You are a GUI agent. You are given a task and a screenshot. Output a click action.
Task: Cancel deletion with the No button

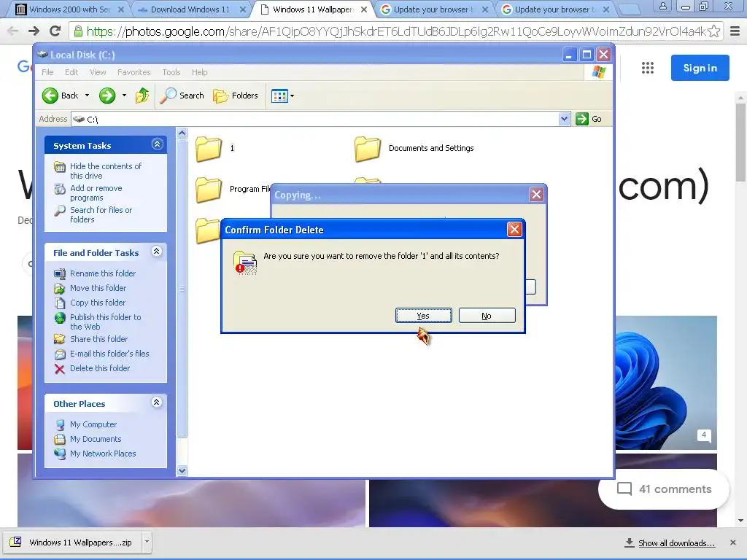pyautogui.click(x=487, y=315)
